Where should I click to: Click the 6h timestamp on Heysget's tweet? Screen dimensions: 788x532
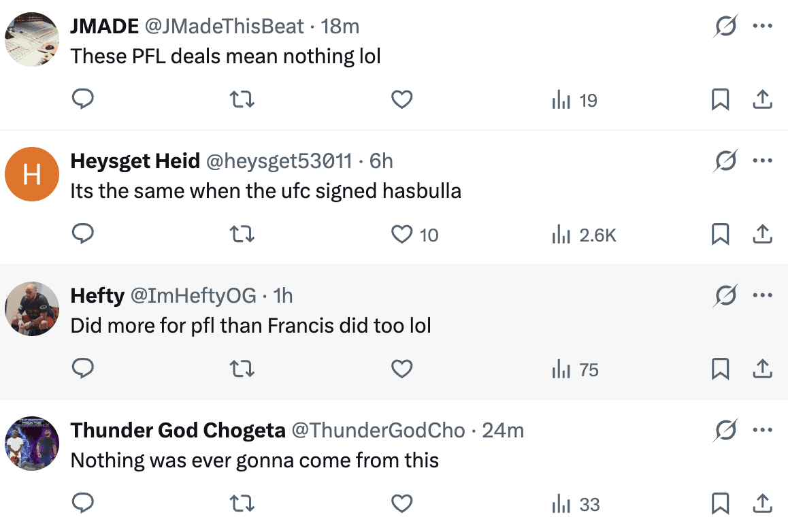pyautogui.click(x=381, y=161)
